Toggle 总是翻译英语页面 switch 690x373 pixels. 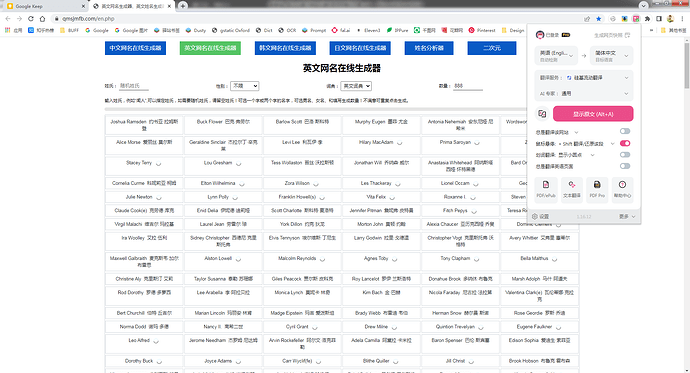coord(625,166)
